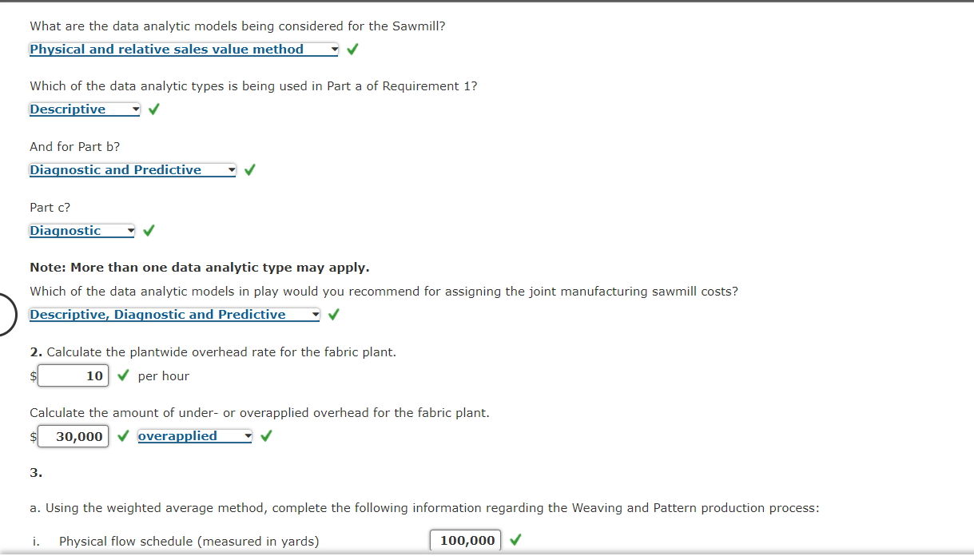Open Diagnostic and Predictive dropdown for Part b

point(133,170)
